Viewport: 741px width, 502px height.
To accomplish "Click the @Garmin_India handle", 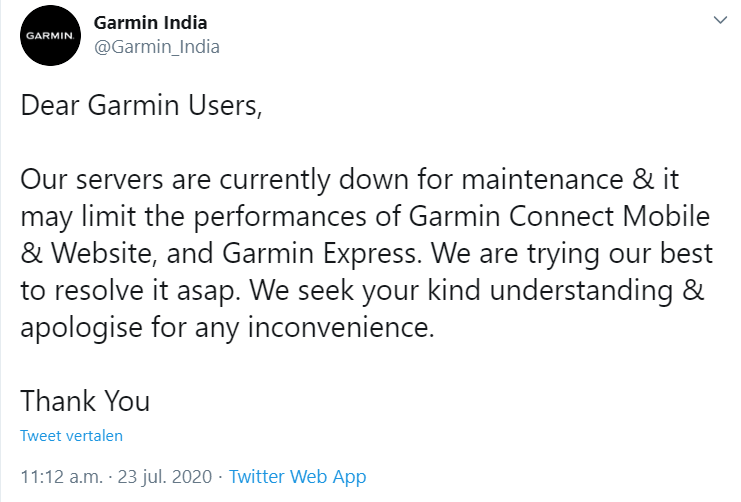I will pos(156,47).
